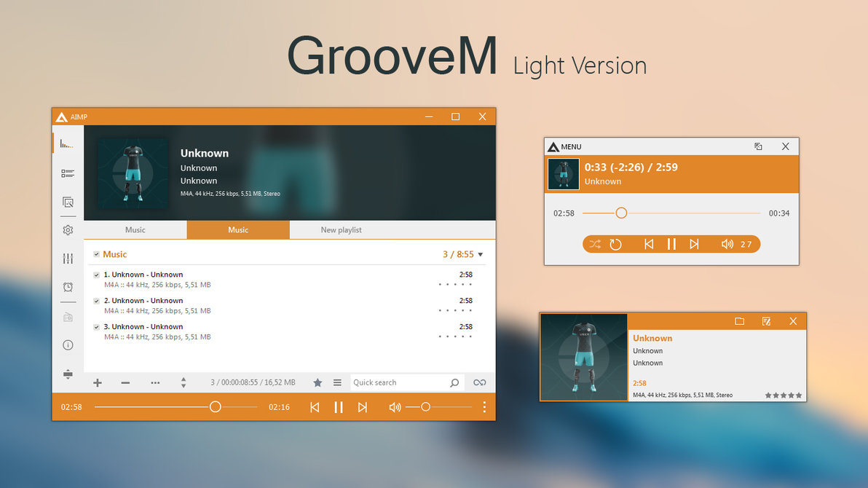This screenshot has height=488, width=868.
Task: Add files with the plus button
Action: tap(98, 383)
